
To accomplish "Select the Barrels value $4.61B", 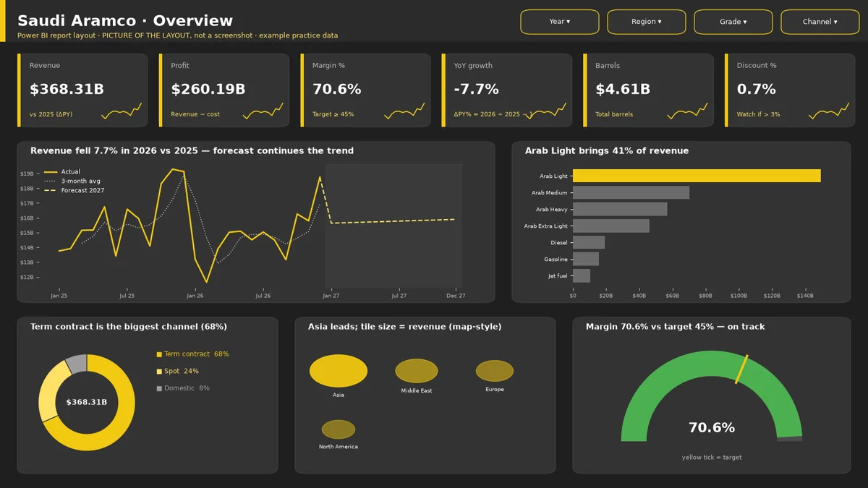I will pyautogui.click(x=623, y=90).
